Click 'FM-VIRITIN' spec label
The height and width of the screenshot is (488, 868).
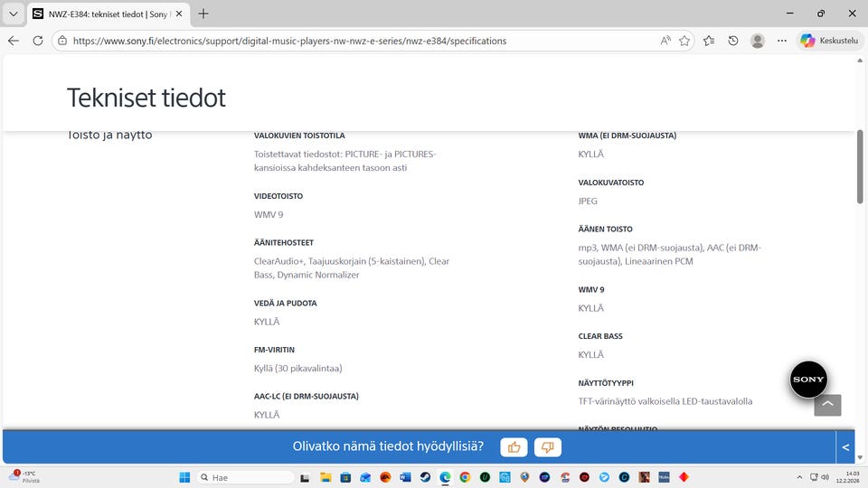pos(275,350)
